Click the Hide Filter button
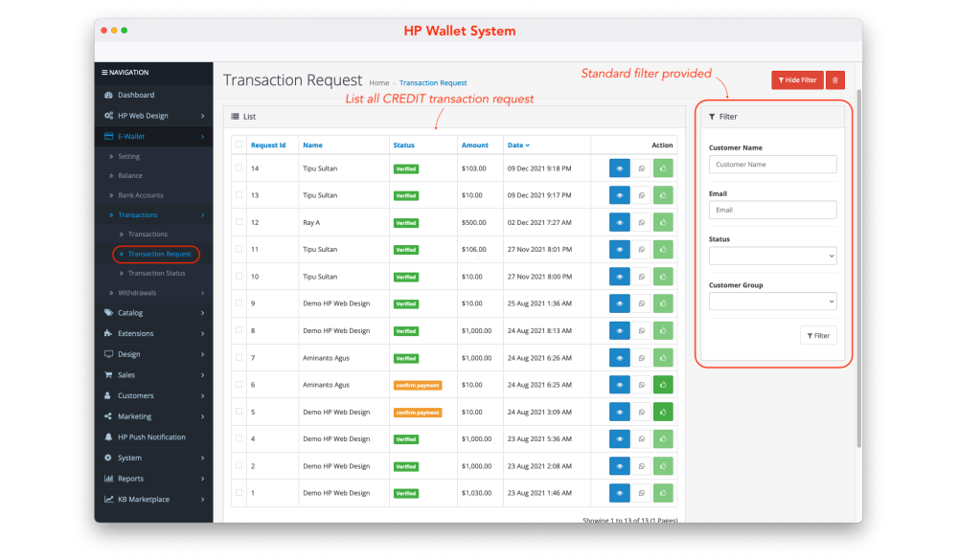Screen dimensions: 958x560 (797, 80)
